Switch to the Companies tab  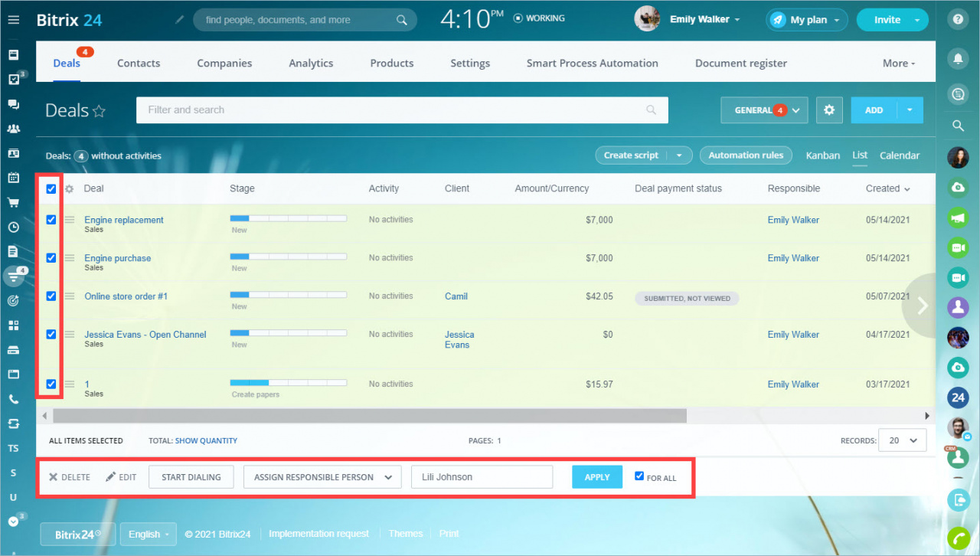pyautogui.click(x=224, y=64)
